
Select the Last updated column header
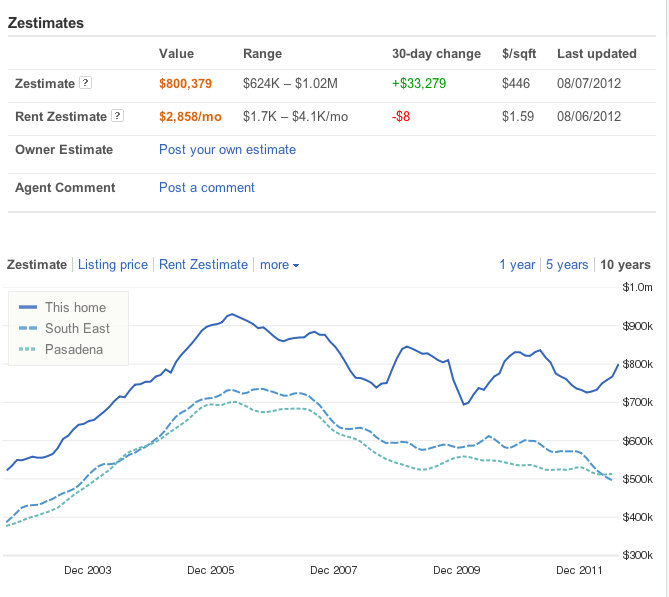(597, 54)
